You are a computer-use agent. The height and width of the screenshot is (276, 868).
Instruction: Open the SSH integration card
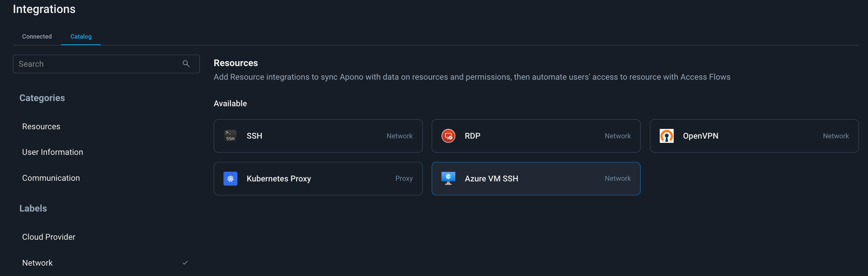(318, 136)
